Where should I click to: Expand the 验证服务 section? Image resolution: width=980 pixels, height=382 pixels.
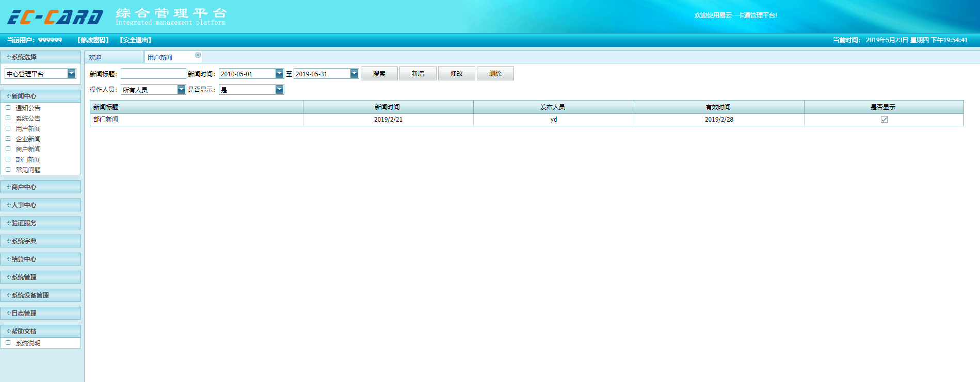pyautogui.click(x=41, y=223)
